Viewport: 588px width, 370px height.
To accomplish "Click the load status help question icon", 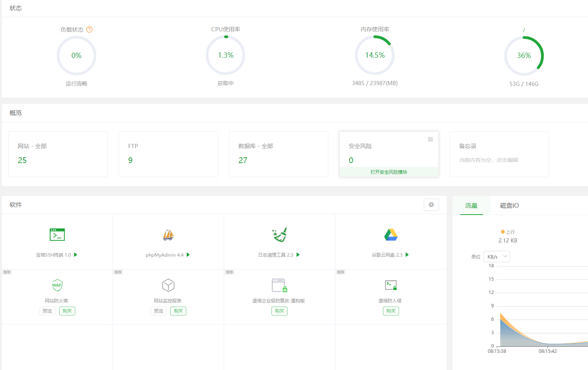I will pos(89,29).
